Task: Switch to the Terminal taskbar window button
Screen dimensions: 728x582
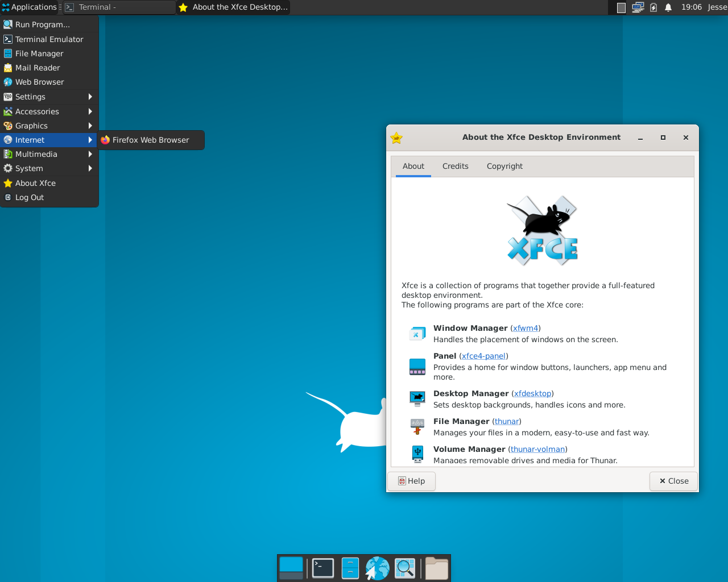Action: 119,7
